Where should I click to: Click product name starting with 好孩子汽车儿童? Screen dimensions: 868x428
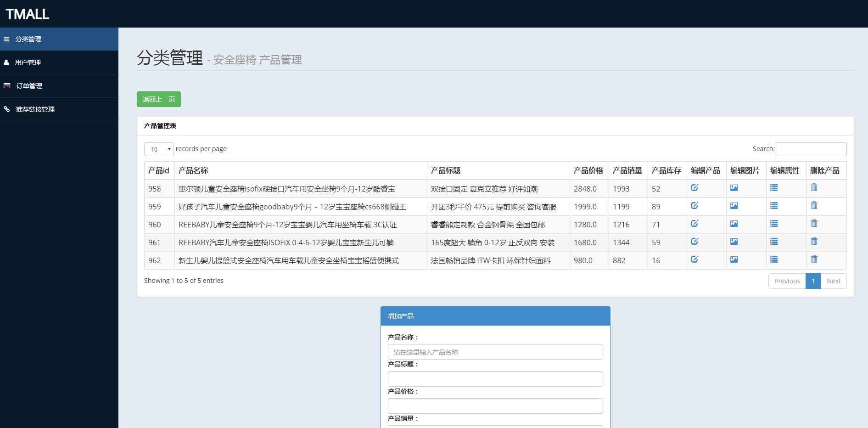292,207
